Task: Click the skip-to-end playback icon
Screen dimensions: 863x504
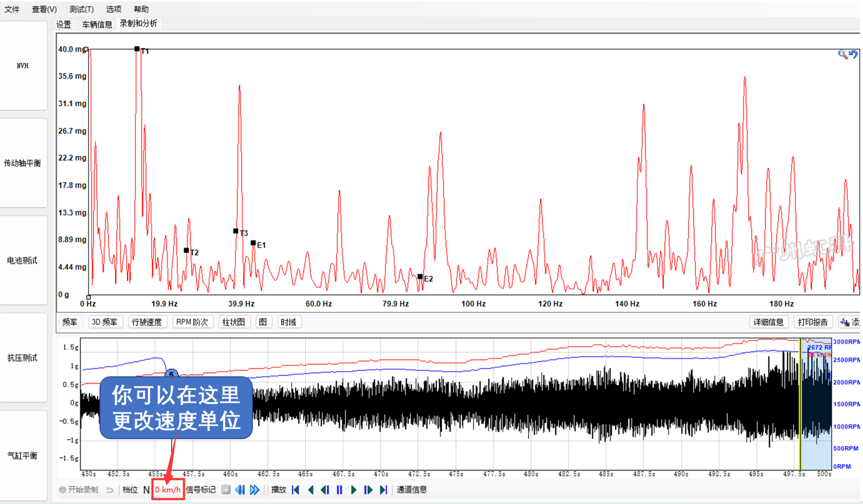Action: [383, 490]
